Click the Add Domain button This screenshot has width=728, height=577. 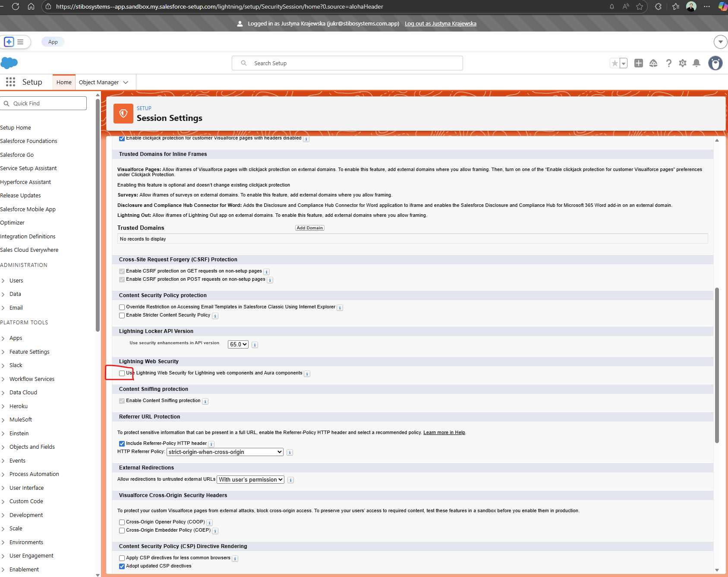(309, 228)
